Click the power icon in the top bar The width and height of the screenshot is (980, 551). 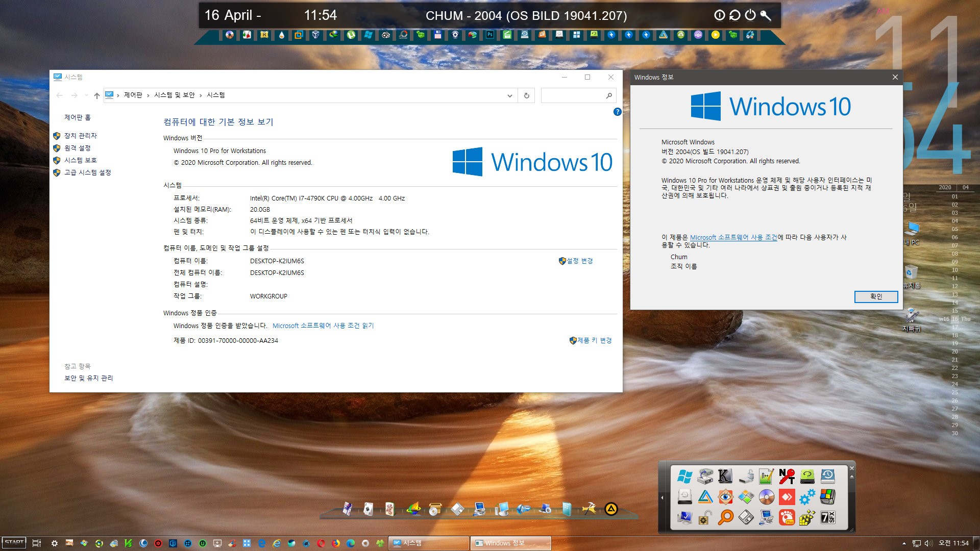pyautogui.click(x=750, y=15)
